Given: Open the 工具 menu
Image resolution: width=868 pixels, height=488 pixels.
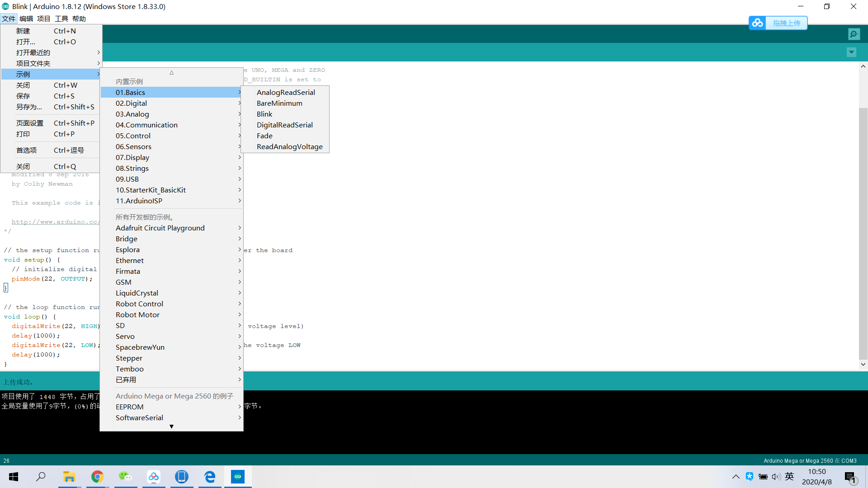Looking at the screenshot, I should pyautogui.click(x=61, y=19).
